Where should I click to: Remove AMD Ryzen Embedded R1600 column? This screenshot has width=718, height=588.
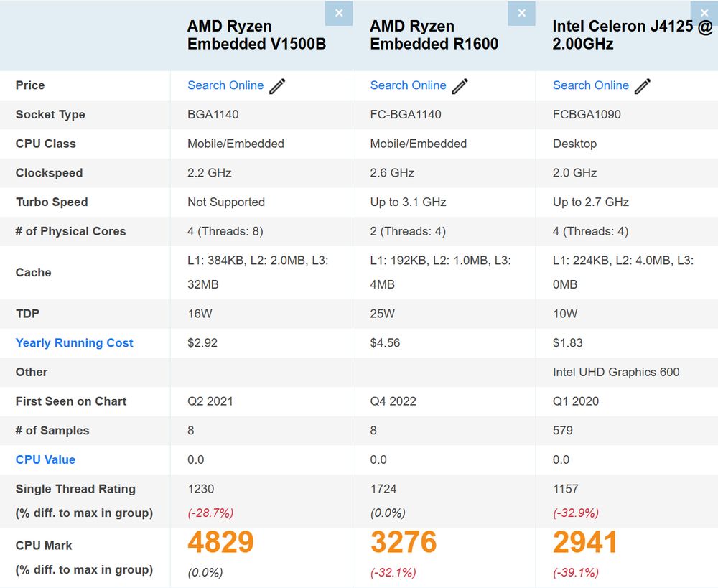coord(521,13)
